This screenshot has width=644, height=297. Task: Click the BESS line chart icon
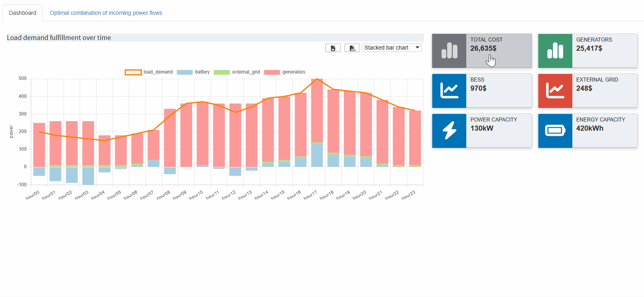[449, 91]
